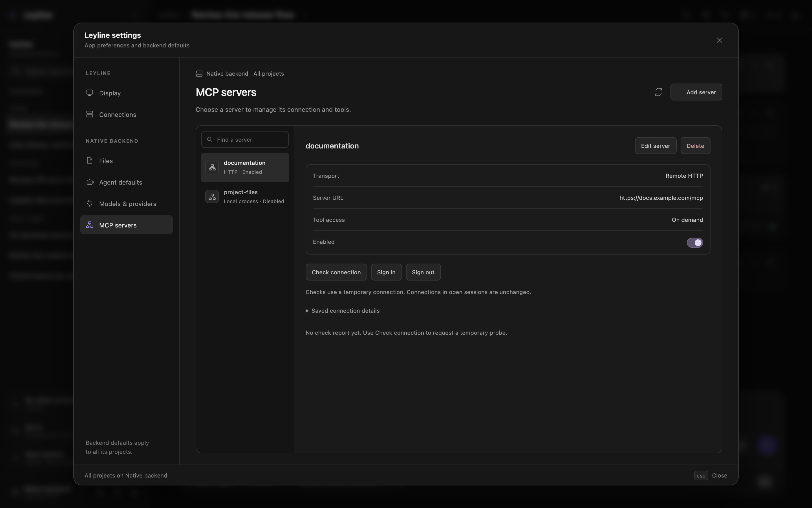
Task: Click the Add server button
Action: tap(696, 92)
